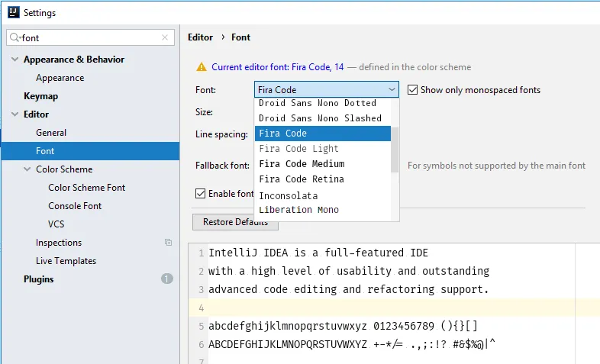Select Droid Sans Mono Slashed font
Screen dimensions: 600x364
coord(323,118)
